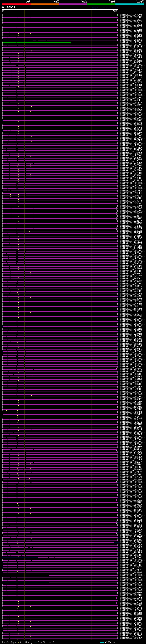Select hit UniRef100_B9GMA5

click(x=131, y=407)
